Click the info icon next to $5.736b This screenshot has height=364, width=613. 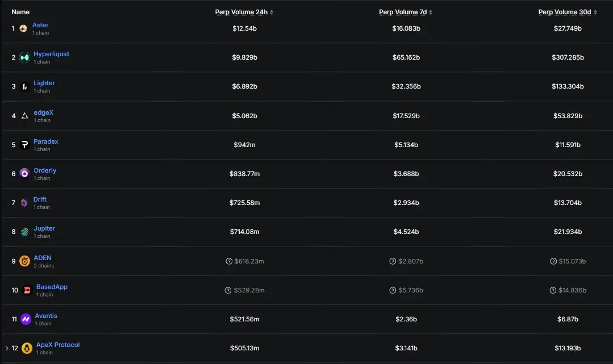[x=393, y=290]
